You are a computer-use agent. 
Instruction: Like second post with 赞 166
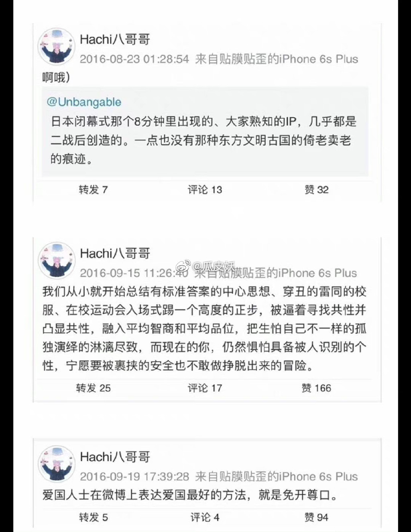coord(316,388)
